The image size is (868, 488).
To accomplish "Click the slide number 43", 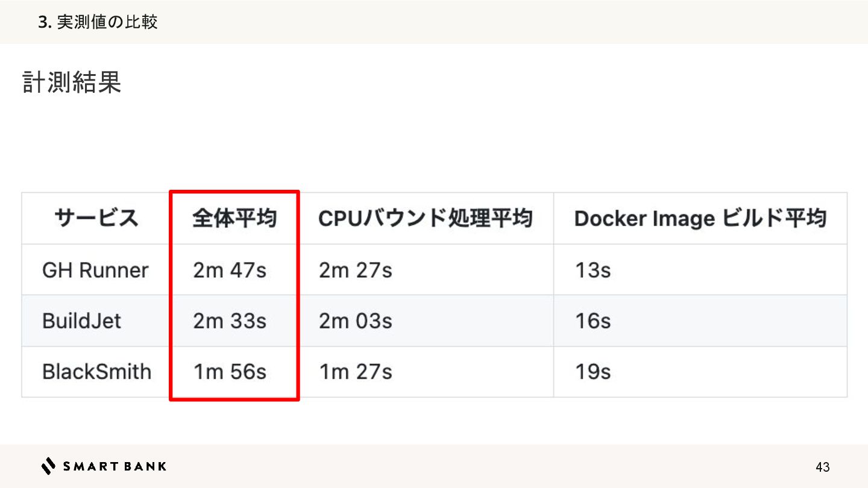I will pos(822,467).
